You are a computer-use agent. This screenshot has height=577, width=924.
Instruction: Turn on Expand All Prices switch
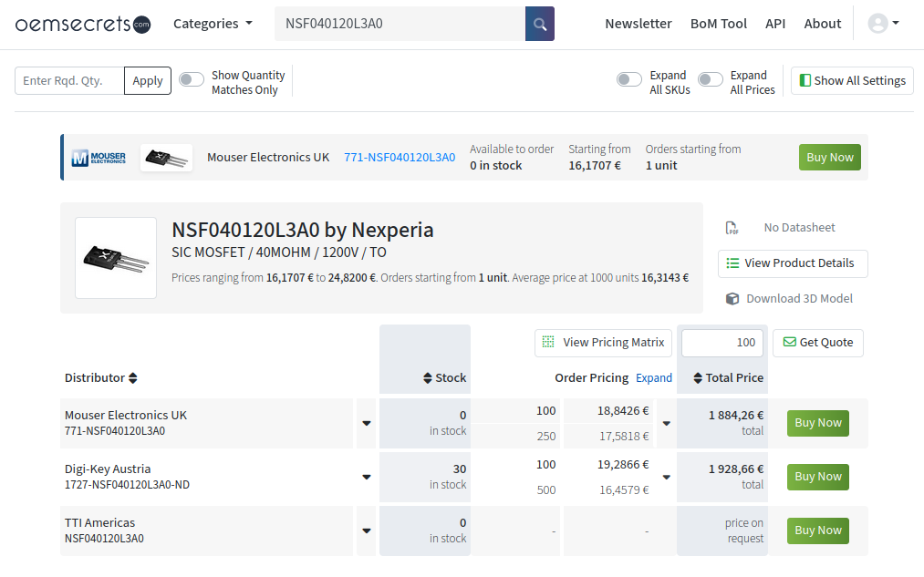(x=711, y=80)
